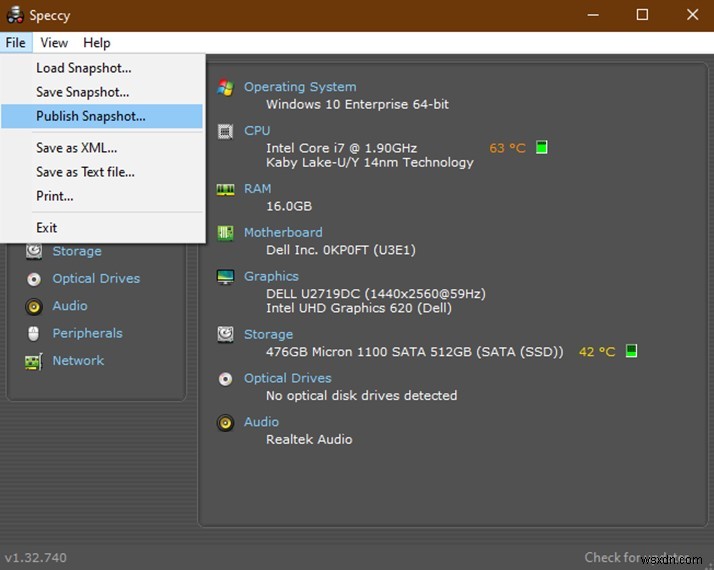This screenshot has height=570, width=714.
Task: Open the Optical Drives heading in summary
Action: click(x=288, y=378)
